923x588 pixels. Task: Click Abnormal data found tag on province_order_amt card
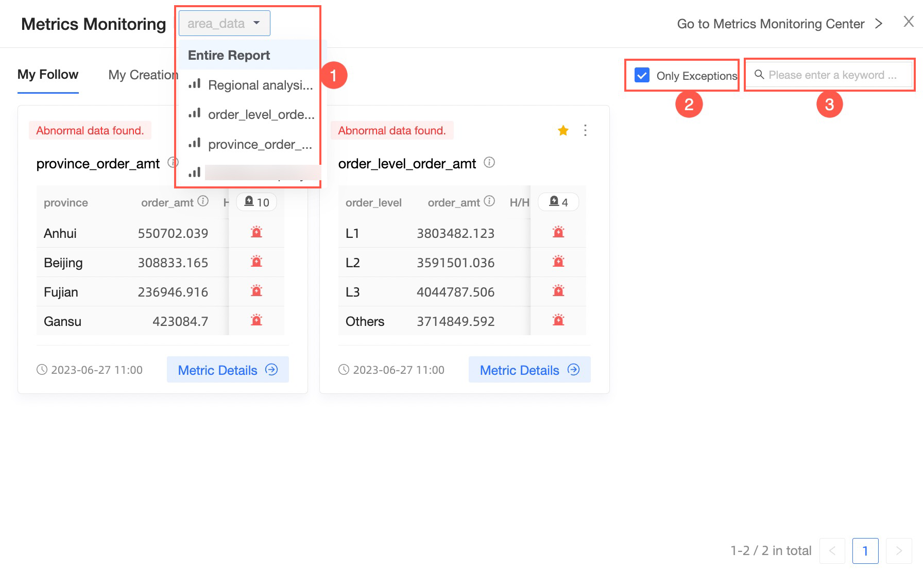click(90, 130)
